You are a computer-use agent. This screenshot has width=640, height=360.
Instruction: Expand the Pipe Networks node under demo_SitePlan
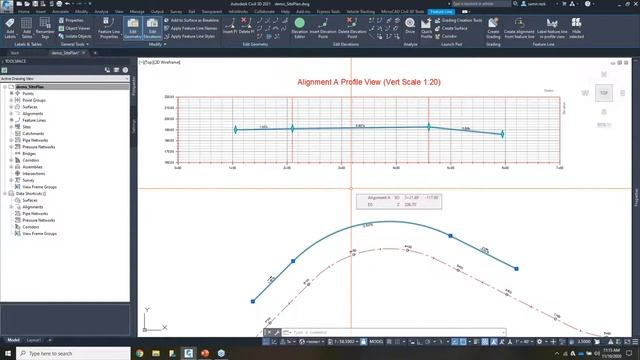[11, 140]
